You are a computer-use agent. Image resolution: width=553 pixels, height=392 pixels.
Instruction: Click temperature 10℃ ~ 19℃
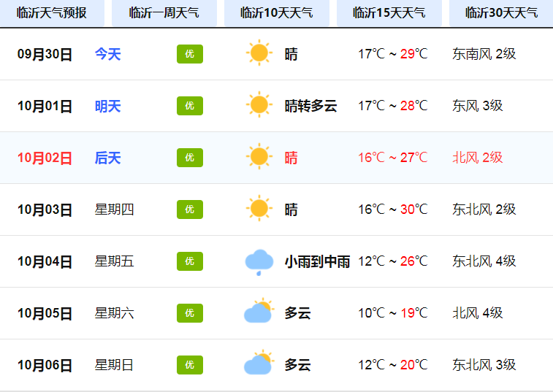393,313
